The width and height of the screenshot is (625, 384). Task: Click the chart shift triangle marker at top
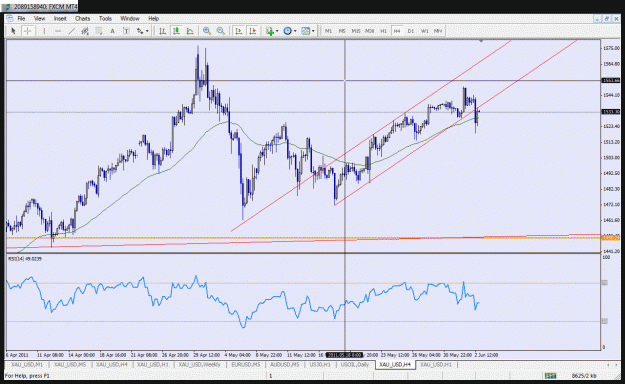pos(482,41)
